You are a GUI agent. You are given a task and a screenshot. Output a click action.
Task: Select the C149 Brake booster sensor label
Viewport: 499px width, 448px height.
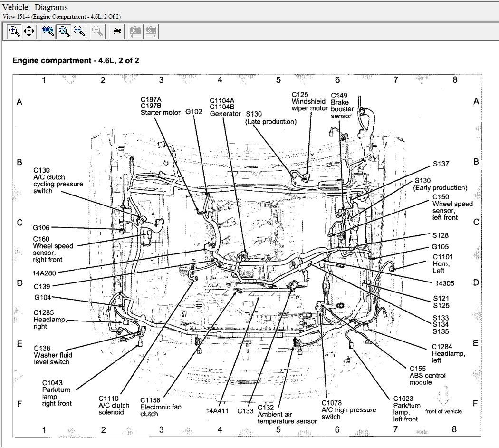coord(342,106)
